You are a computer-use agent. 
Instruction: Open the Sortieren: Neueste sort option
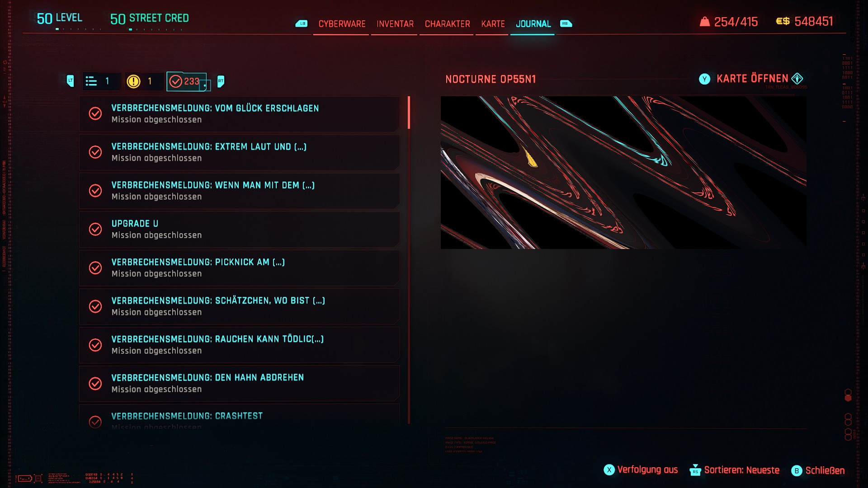point(735,470)
